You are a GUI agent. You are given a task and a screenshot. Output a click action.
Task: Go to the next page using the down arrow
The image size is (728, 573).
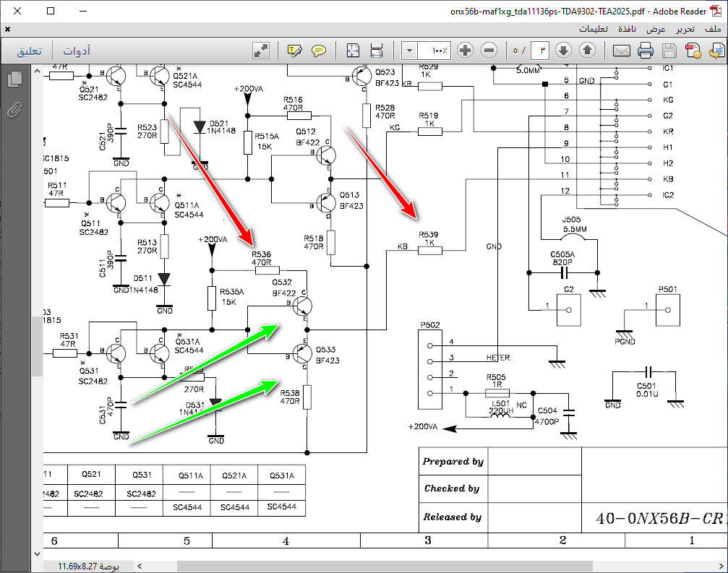point(564,51)
